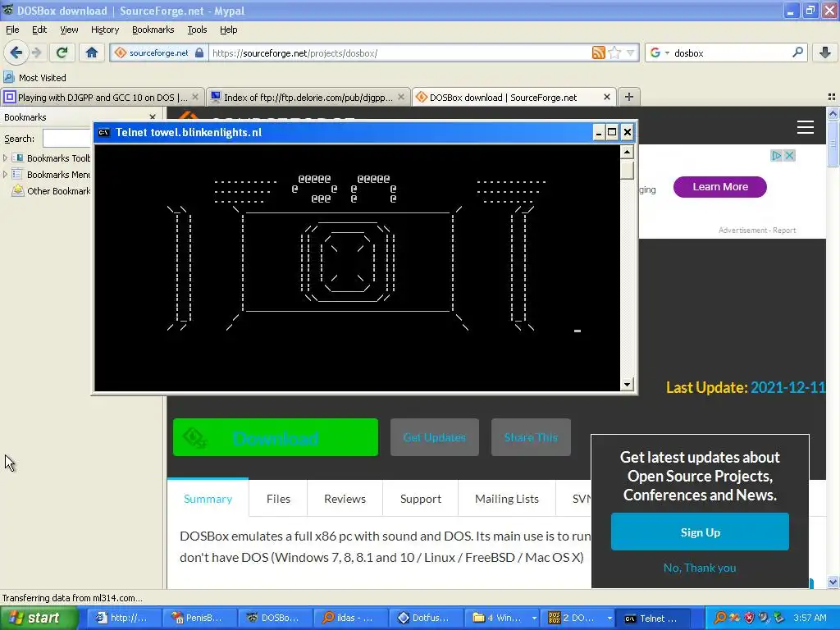Image resolution: width=840 pixels, height=630 pixels.
Task: Open the Bookmarks menu
Action: pos(153,30)
